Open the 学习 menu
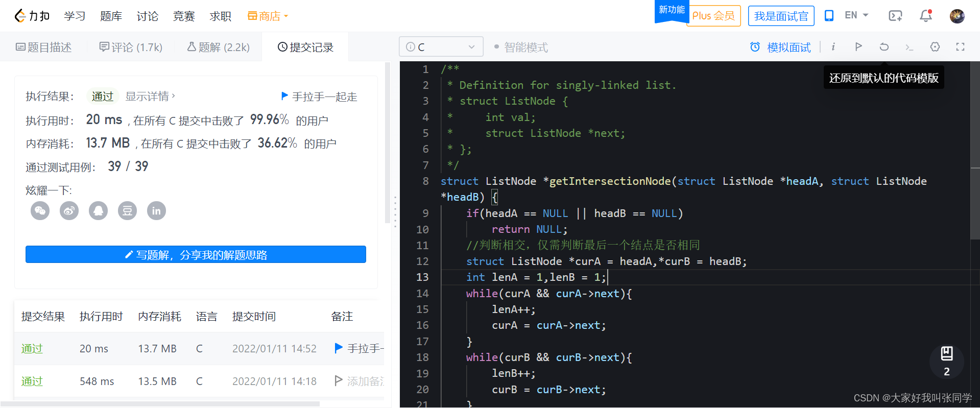Viewport: 980px width, 408px height. tap(75, 16)
